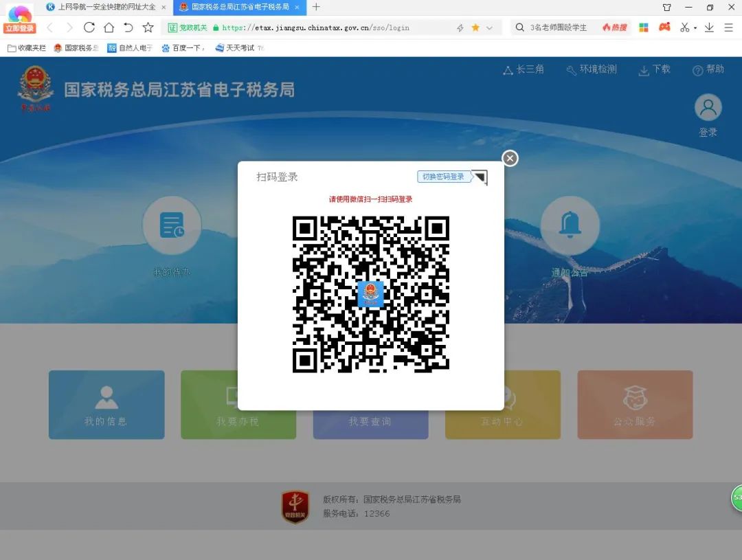Open the 长三角 header link
742x560 pixels.
524,69
